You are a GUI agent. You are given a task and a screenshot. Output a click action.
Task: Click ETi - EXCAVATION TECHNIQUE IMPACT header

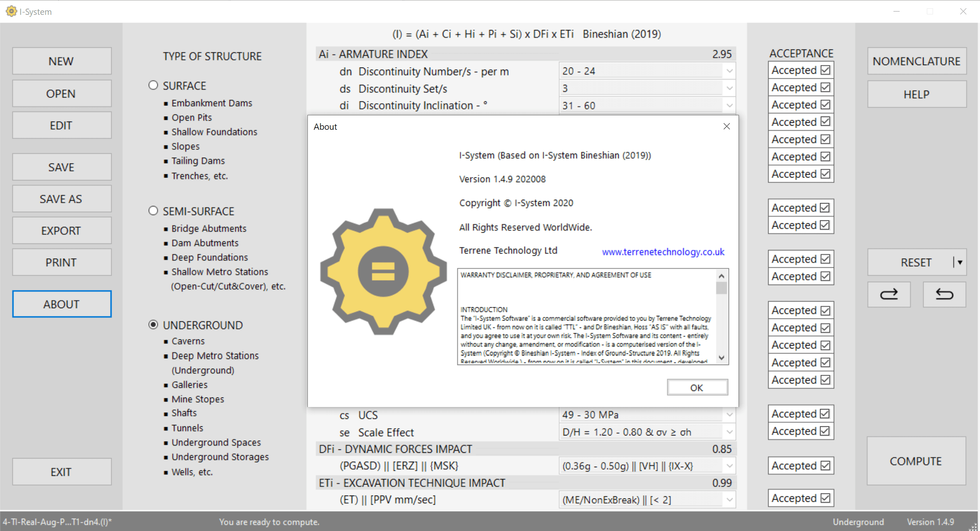(x=525, y=483)
